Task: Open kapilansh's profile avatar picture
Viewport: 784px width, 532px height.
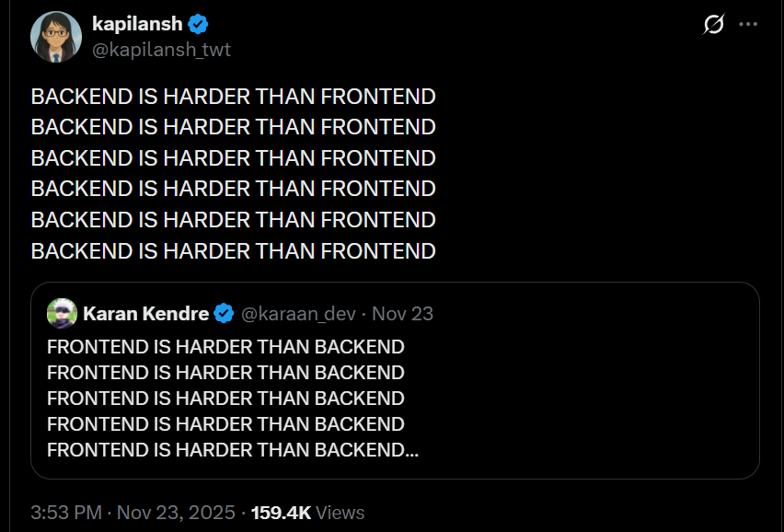Action: (56, 37)
